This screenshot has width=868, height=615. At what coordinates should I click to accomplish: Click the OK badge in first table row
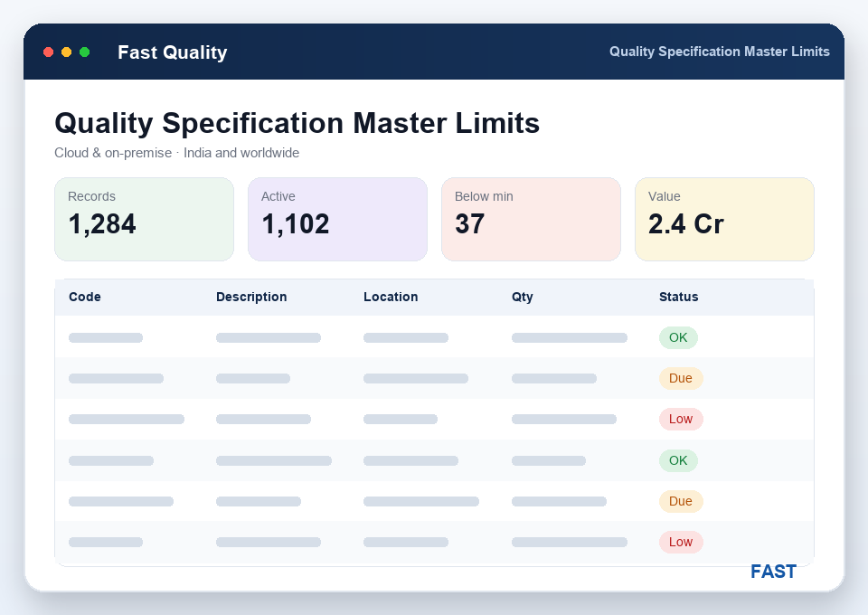pyautogui.click(x=678, y=337)
